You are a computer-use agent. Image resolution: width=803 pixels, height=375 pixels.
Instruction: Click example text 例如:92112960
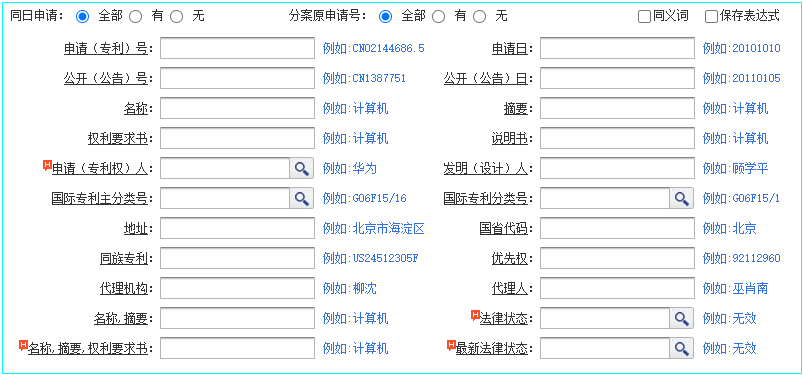(x=742, y=259)
